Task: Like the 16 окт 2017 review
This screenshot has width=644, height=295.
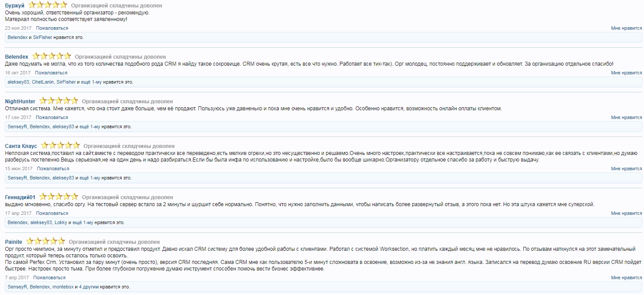Action: pos(626,73)
